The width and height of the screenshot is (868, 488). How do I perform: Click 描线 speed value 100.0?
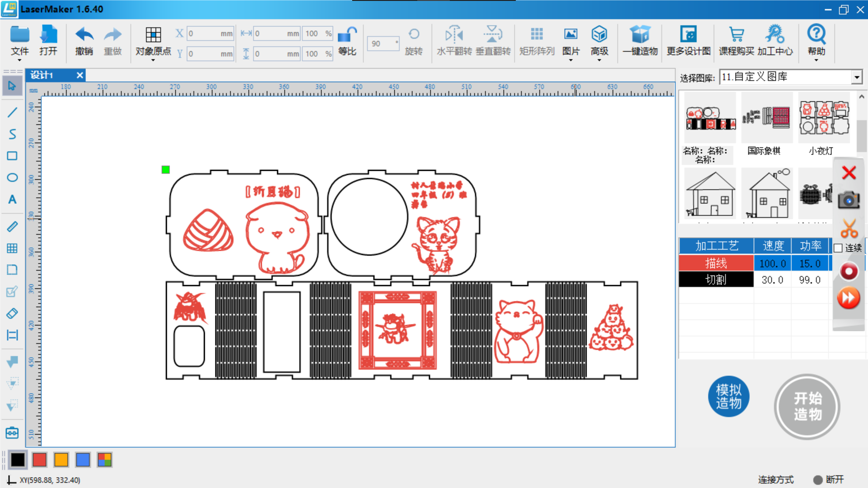(772, 263)
